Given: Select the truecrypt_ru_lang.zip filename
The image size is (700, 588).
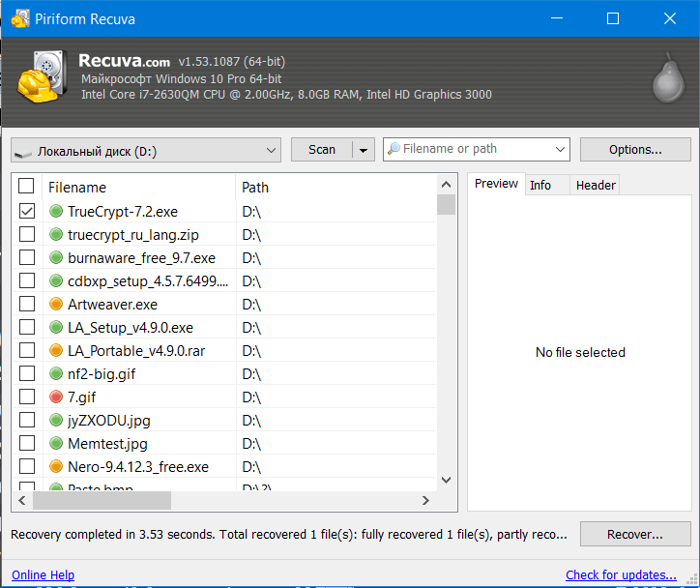Looking at the screenshot, I should coord(133,234).
